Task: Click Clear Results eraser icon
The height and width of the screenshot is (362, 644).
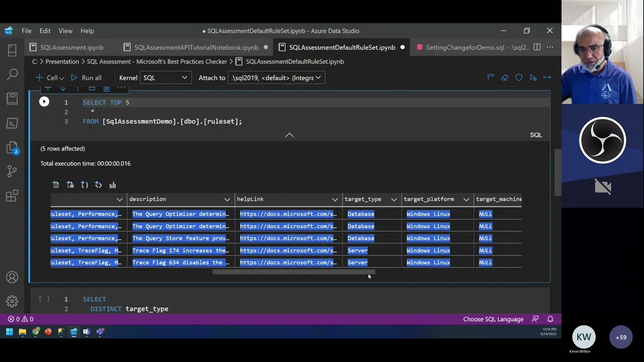Action: 505,77
